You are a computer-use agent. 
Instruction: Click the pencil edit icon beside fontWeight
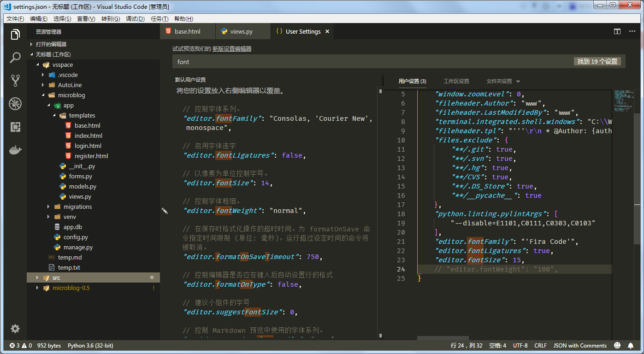click(x=165, y=211)
